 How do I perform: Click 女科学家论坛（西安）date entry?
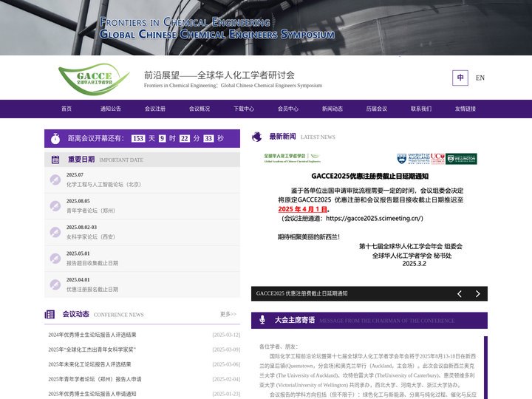142,232
